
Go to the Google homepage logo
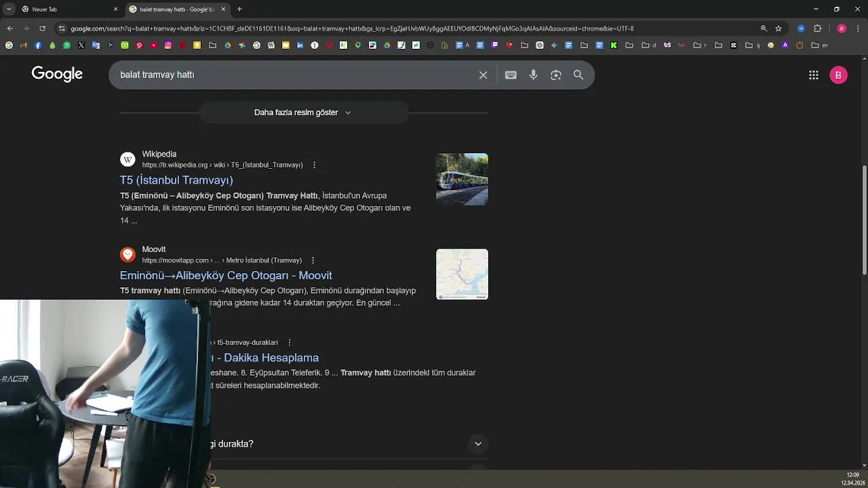pyautogui.click(x=57, y=74)
